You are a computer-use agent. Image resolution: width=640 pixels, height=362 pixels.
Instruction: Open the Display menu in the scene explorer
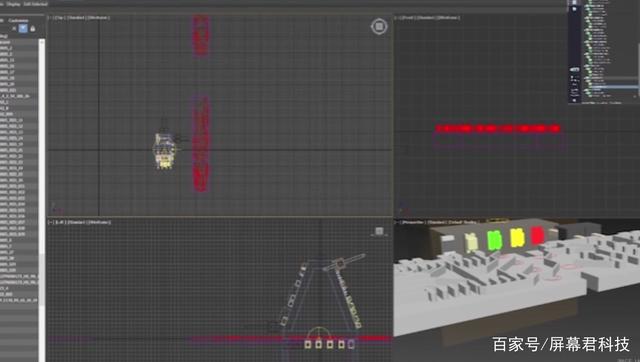[x=13, y=4]
